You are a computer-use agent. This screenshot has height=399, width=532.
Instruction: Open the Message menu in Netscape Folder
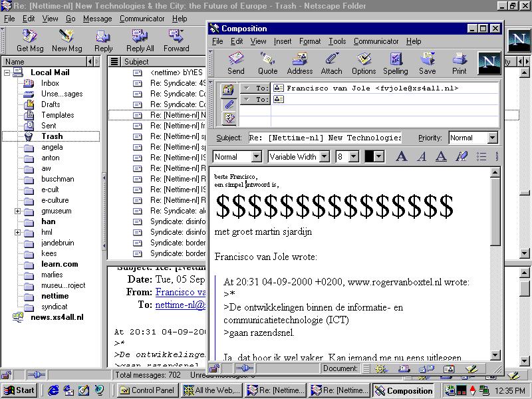[97, 19]
